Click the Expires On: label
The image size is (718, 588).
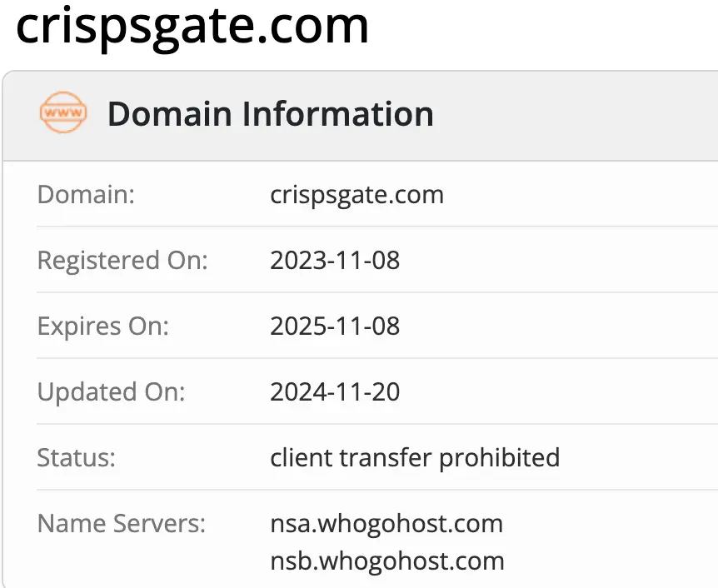pyautogui.click(x=103, y=326)
